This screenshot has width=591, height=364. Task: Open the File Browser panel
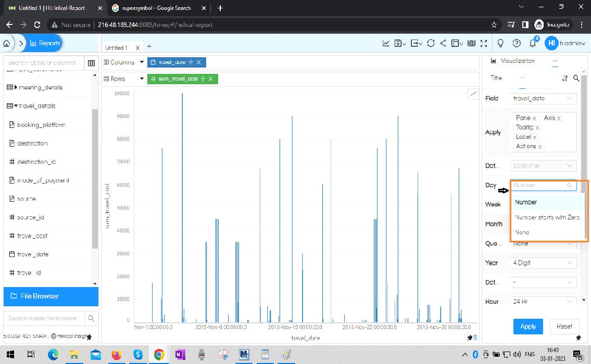coord(51,296)
